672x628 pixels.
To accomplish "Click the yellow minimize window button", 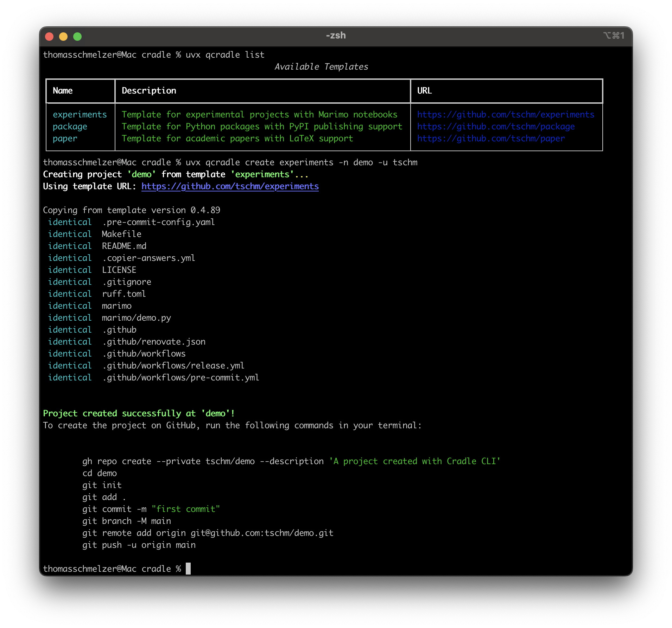I will click(63, 37).
